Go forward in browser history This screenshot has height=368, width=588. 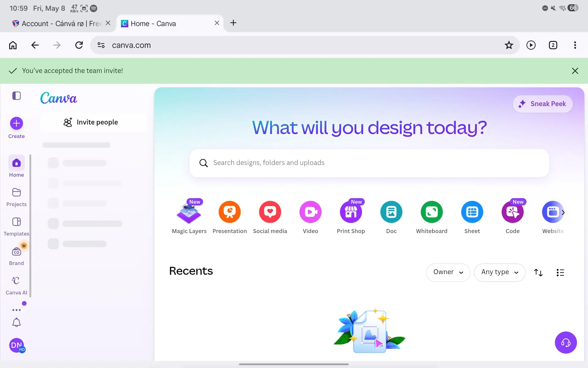pos(57,45)
